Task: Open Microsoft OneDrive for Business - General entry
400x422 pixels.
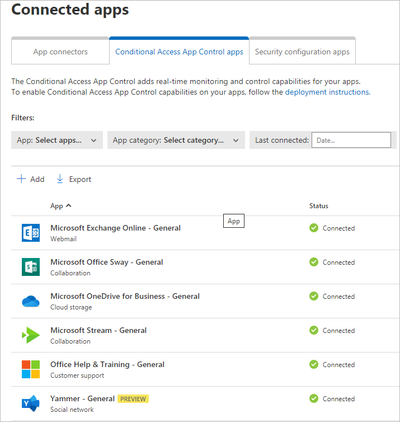Action: (125, 296)
